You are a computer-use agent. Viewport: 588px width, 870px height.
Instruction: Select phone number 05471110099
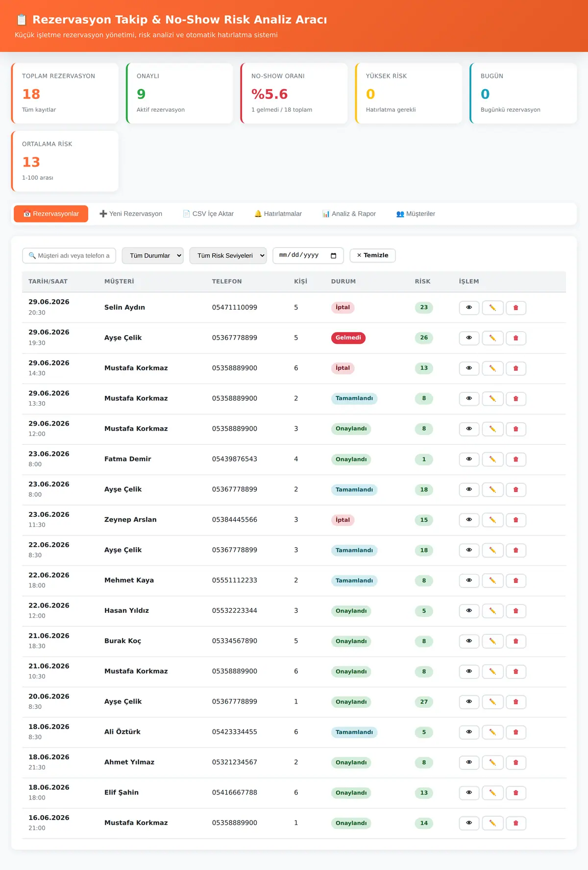(x=235, y=308)
